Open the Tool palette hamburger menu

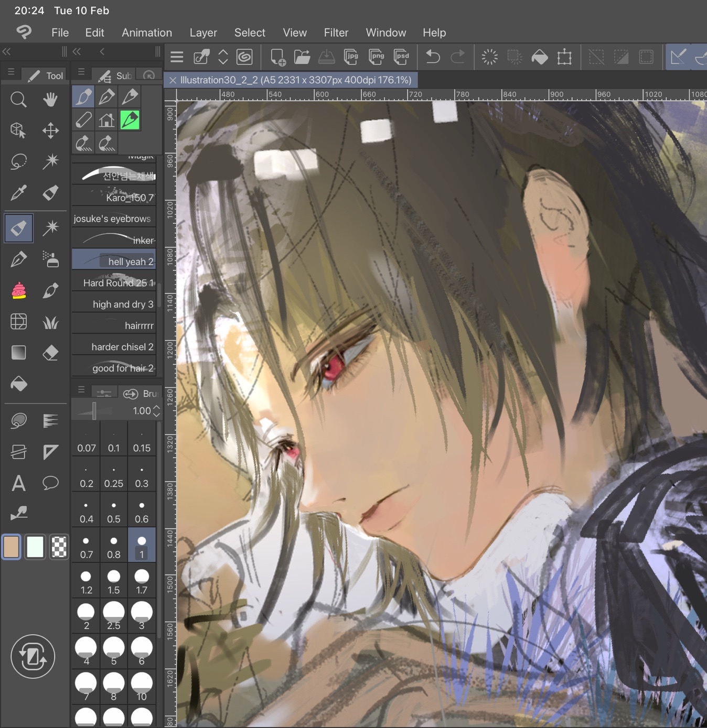(x=11, y=72)
